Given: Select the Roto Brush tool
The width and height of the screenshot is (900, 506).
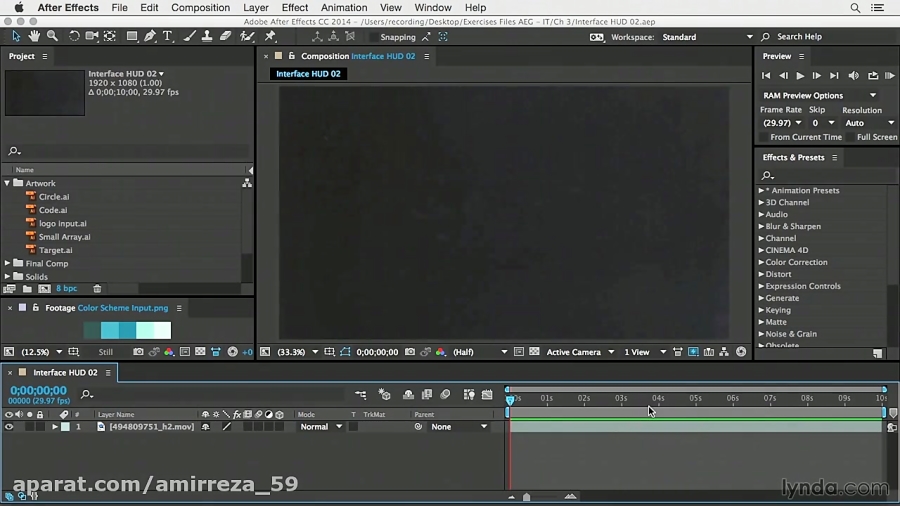Looking at the screenshot, I should [x=247, y=36].
